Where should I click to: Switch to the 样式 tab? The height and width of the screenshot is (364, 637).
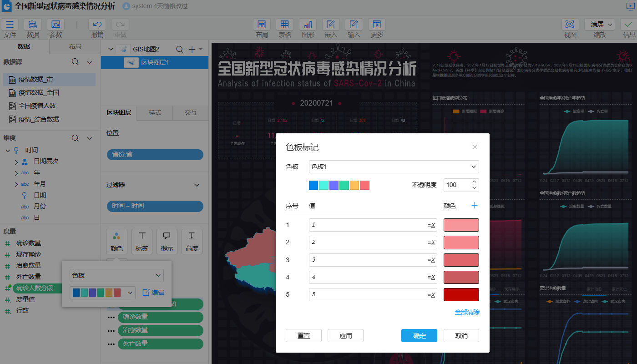coord(155,113)
